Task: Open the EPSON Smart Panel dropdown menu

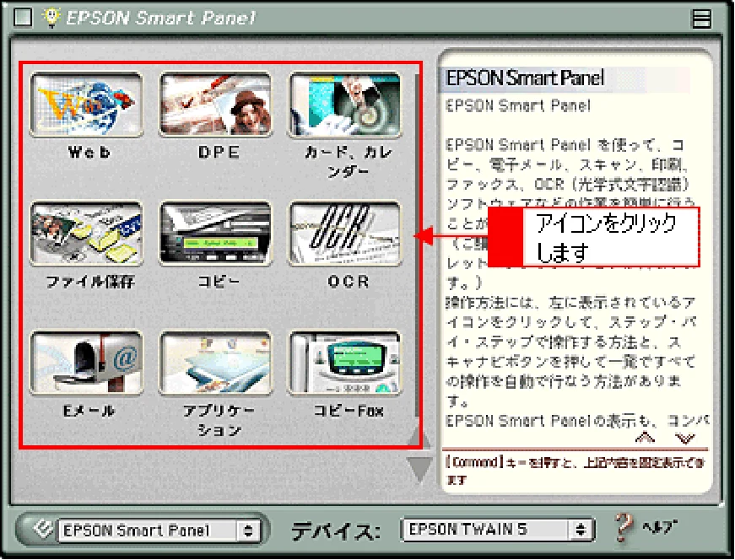Action: click(159, 530)
